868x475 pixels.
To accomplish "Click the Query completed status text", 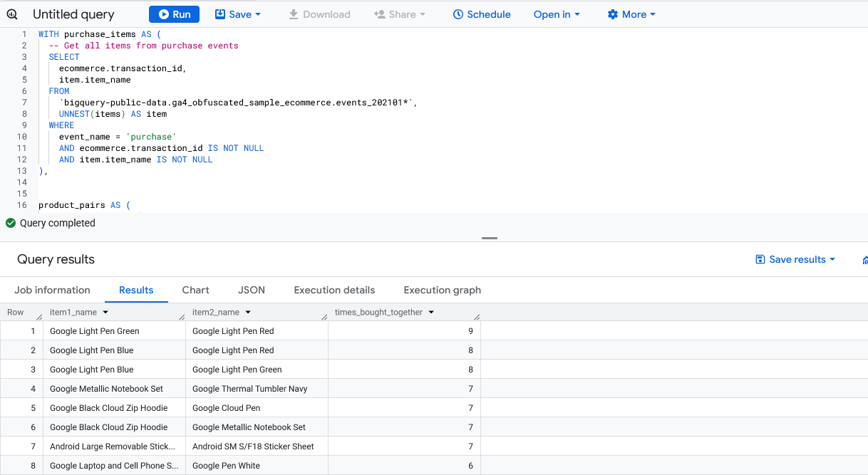I will 58,223.
